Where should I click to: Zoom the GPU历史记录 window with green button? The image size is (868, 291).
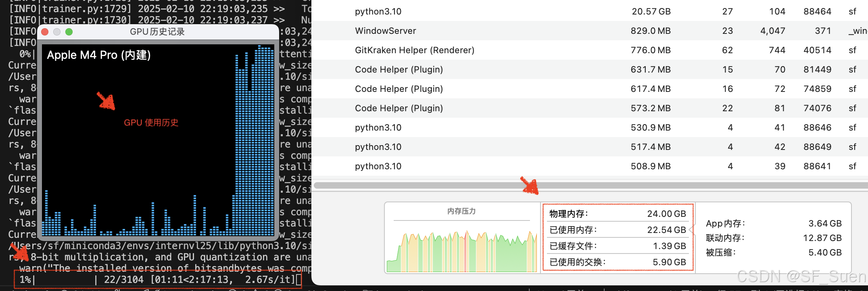(69, 32)
